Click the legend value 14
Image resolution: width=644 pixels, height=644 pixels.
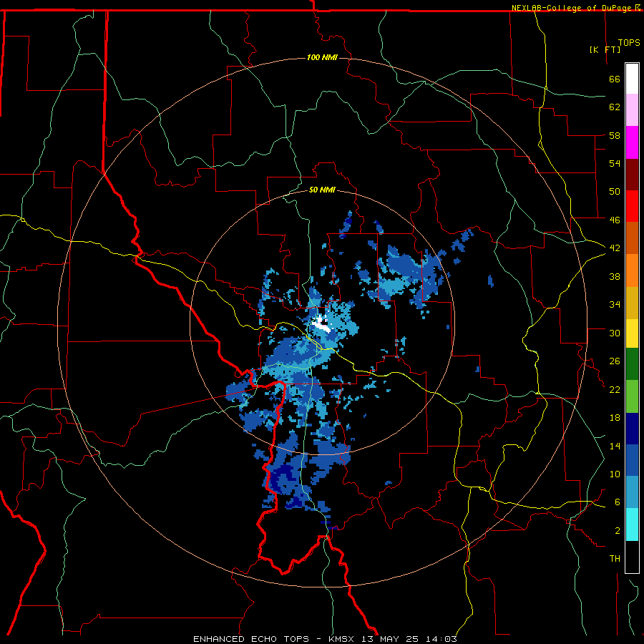[x=615, y=447]
